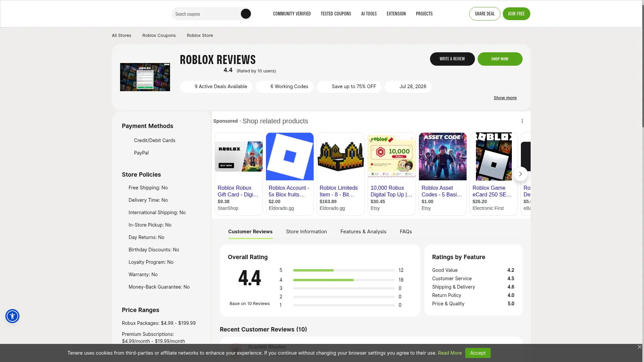Image resolution: width=644 pixels, height=362 pixels.
Task: Click the Write a Review button
Action: pyautogui.click(x=452, y=59)
